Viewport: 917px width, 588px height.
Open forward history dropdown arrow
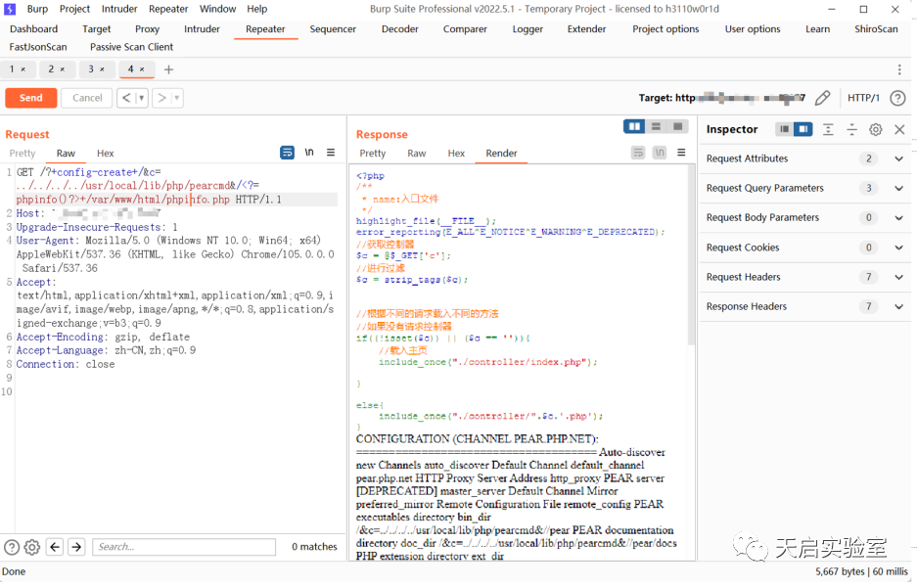tap(177, 98)
